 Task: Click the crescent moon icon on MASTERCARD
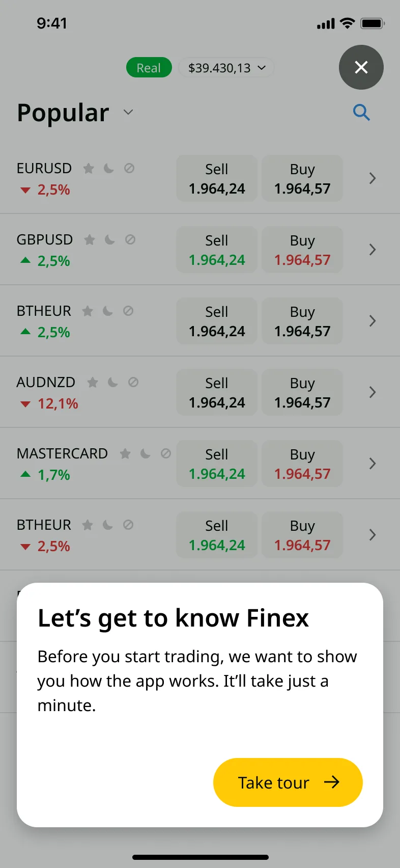point(146,453)
